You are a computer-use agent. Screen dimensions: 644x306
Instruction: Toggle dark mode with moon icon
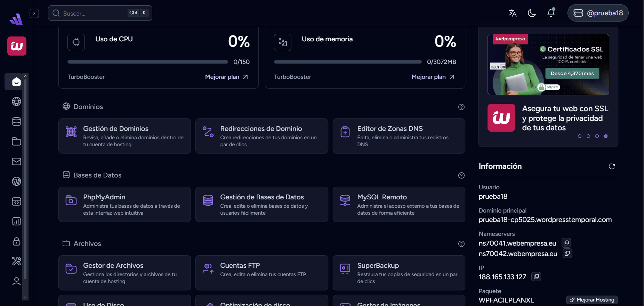532,13
